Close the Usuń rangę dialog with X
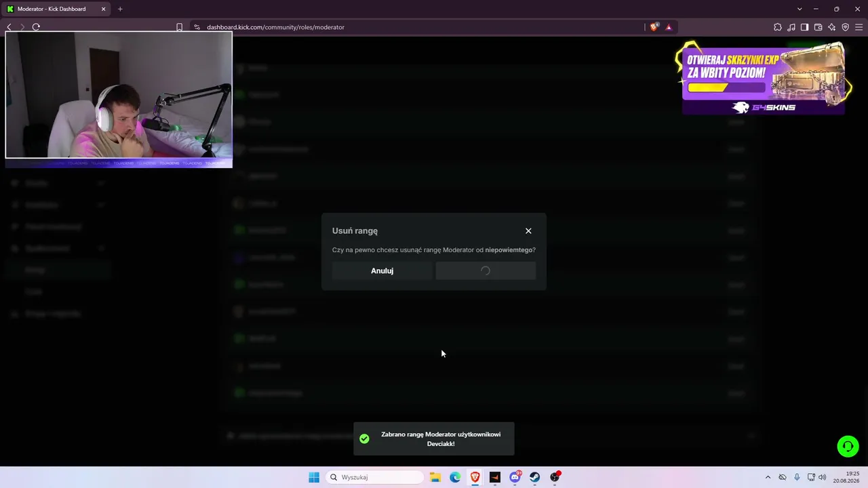Screen dimensions: 868x488 pos(528,231)
